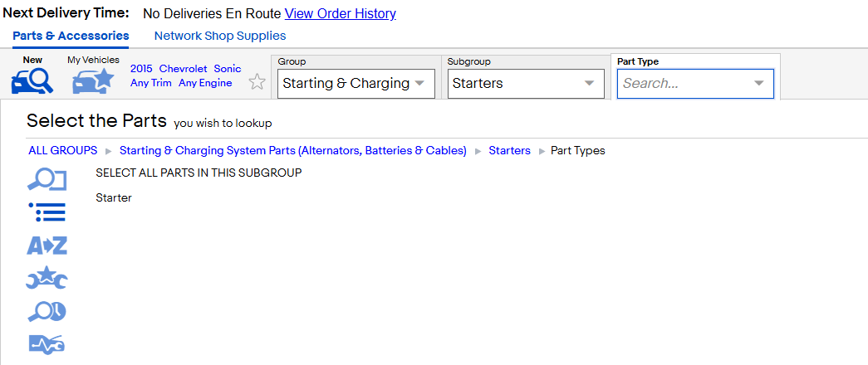
Task: Click the magnifier part lookup sidebar icon
Action: [x=47, y=180]
